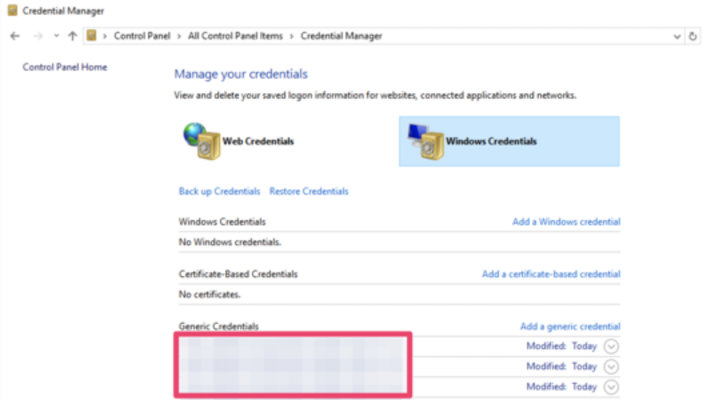This screenshot has height=400, width=707.
Task: Click the address bar folder icon
Action: click(x=93, y=35)
